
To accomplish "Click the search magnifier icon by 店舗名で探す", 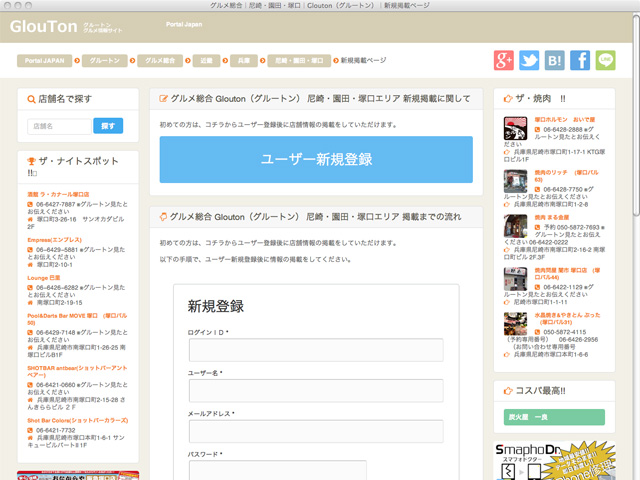I will point(31,99).
